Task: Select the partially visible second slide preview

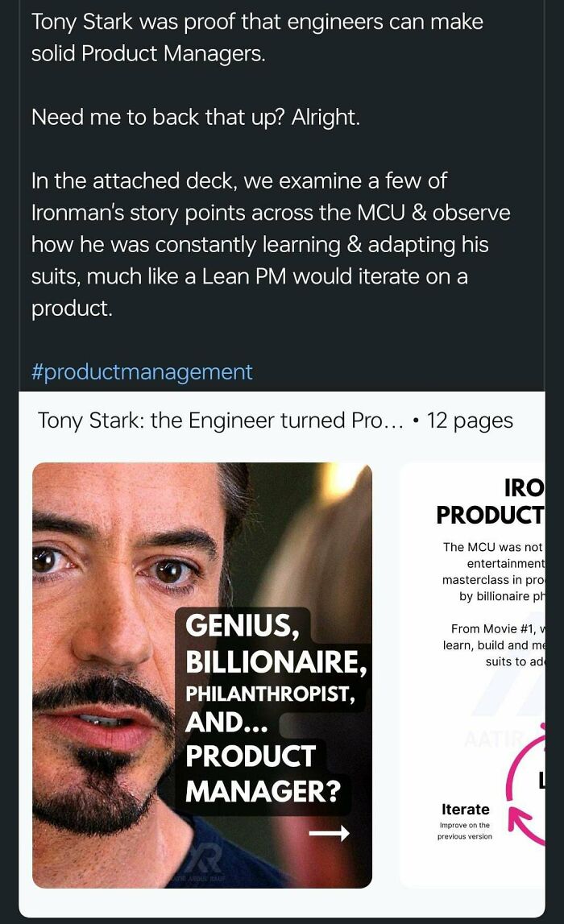Action: pyautogui.click(x=482, y=675)
